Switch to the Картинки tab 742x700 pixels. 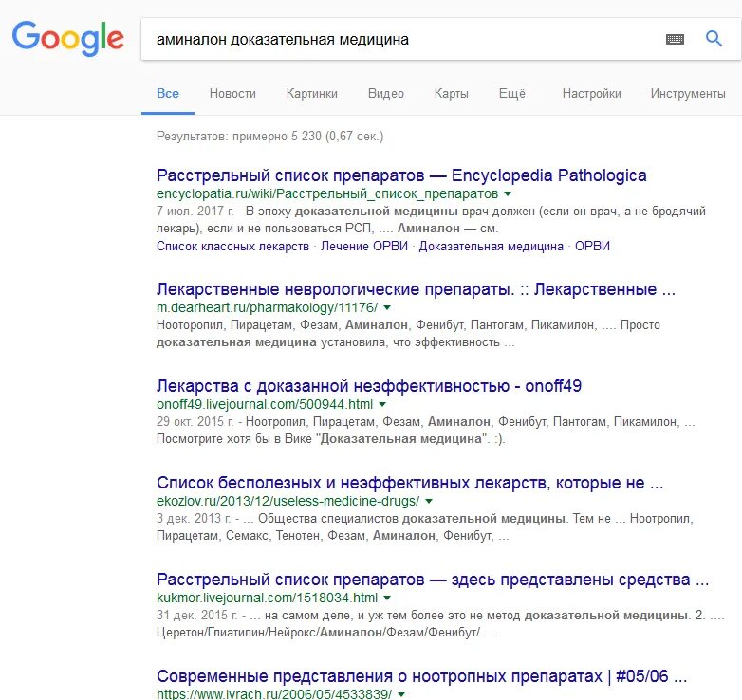pyautogui.click(x=312, y=93)
